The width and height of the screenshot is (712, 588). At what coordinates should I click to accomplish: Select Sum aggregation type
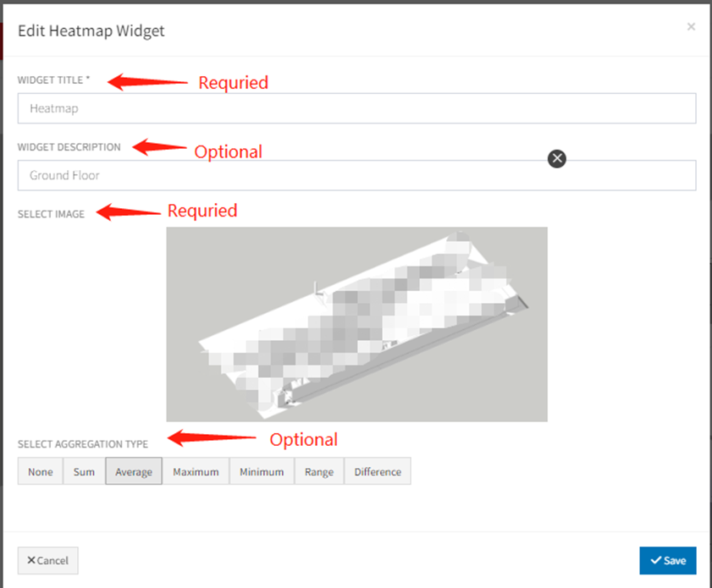[x=84, y=472]
